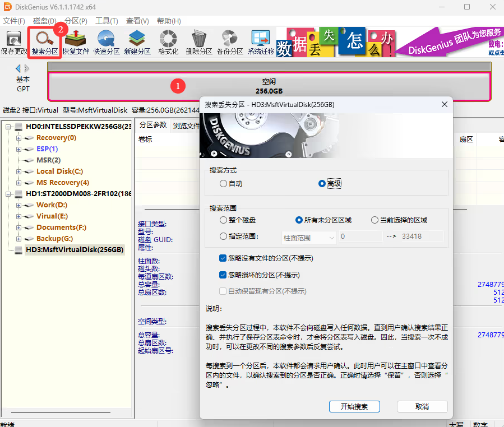Select the 高级 advanced search mode

[330, 183]
